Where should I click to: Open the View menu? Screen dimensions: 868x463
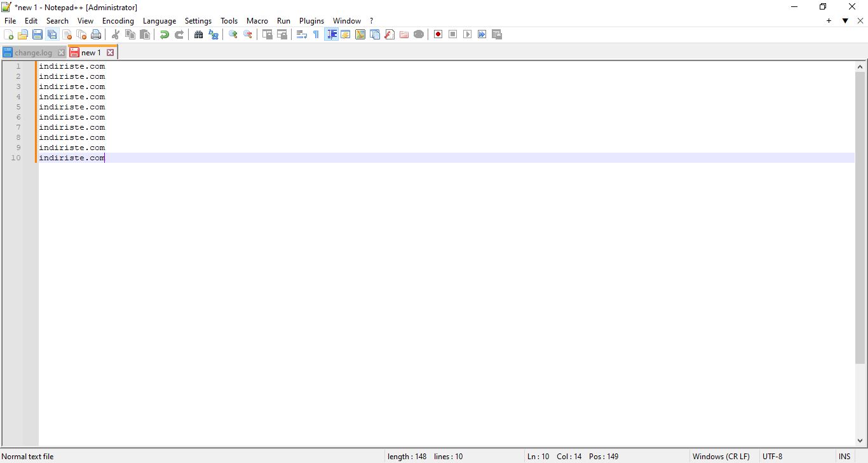coord(85,21)
